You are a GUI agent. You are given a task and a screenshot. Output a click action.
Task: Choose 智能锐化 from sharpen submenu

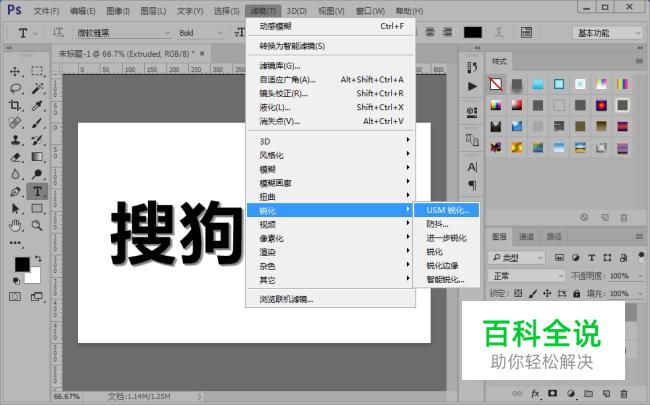(447, 280)
